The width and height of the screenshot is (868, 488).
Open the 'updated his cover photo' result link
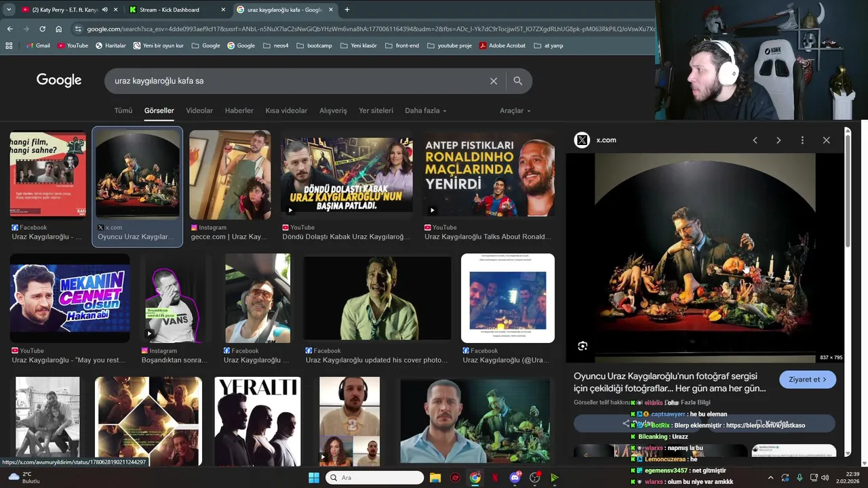pos(377,360)
